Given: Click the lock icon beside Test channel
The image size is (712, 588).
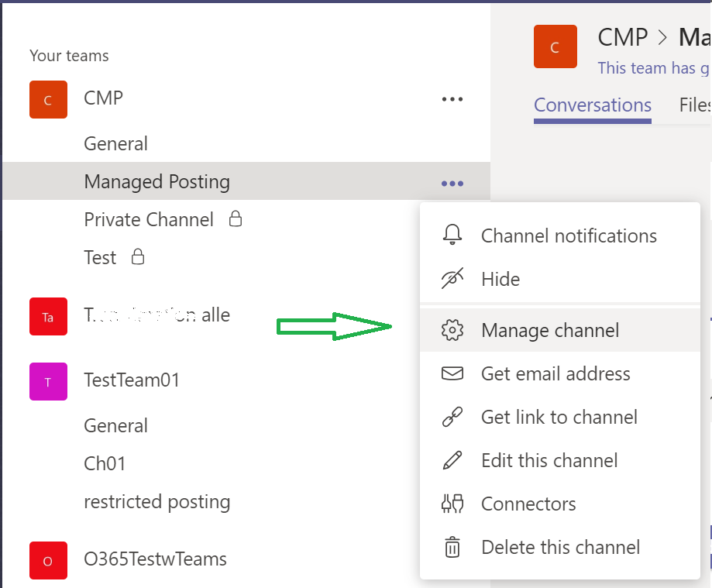Looking at the screenshot, I should 138,256.
